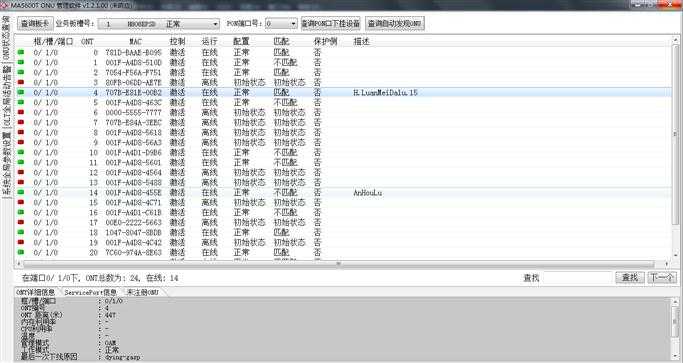Click red offline icon for ONT 19

(x=20, y=243)
